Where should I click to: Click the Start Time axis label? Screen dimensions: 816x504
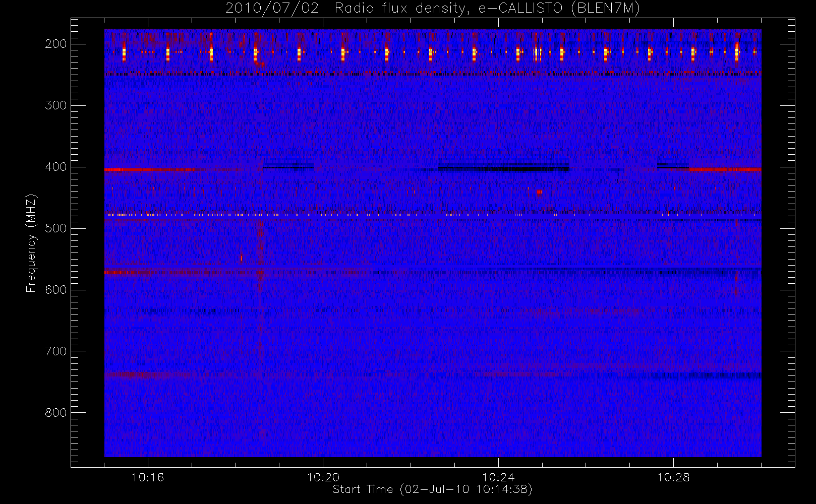point(433,489)
